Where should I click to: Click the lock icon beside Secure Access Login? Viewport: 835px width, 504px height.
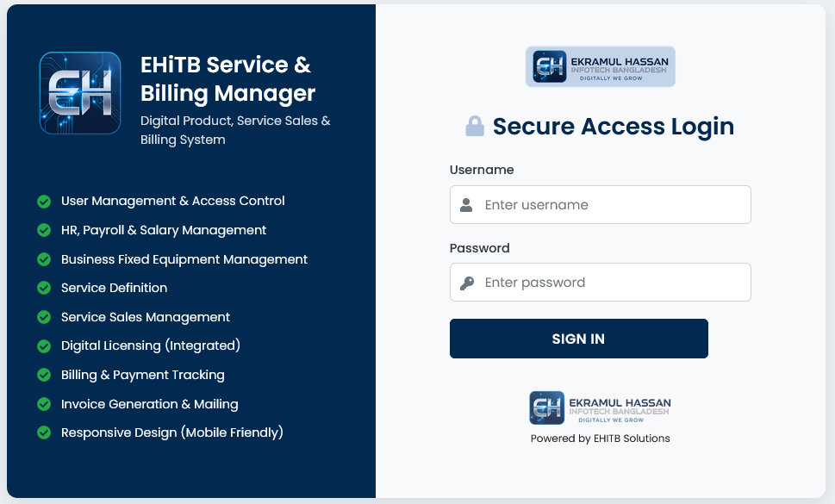click(x=473, y=126)
